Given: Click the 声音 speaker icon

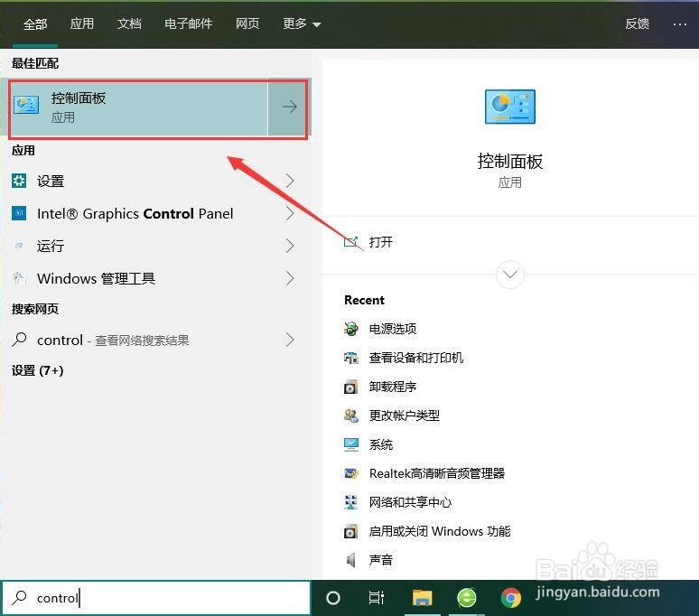Looking at the screenshot, I should [350, 560].
